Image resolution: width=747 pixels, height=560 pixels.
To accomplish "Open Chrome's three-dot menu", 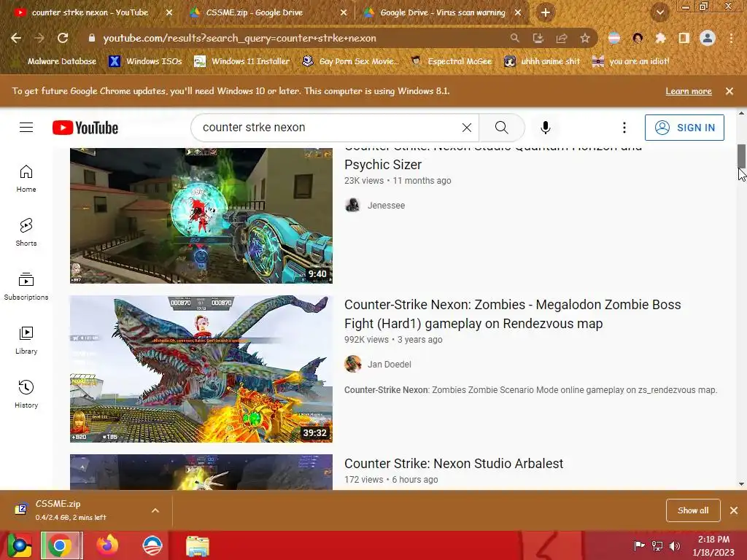I will pos(731,38).
